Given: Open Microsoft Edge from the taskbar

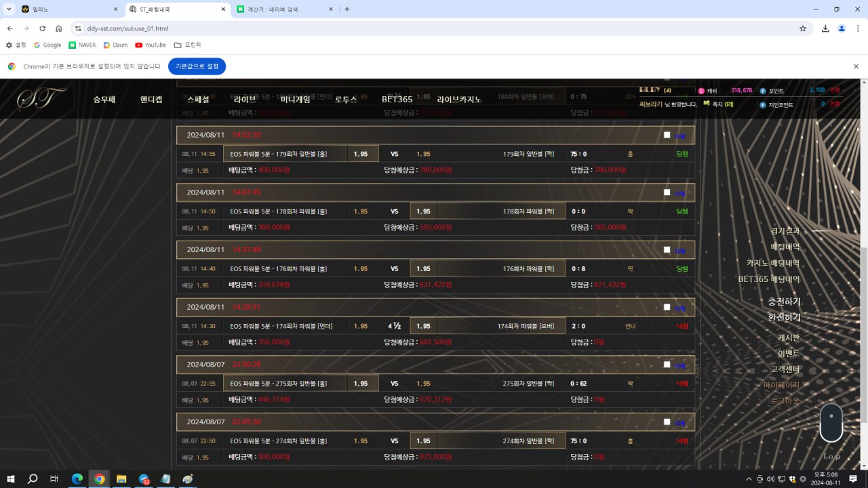Looking at the screenshot, I should (x=77, y=479).
